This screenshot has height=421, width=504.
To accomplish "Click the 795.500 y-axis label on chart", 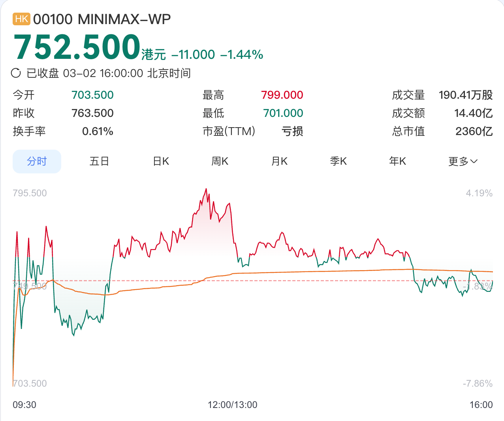I will (x=30, y=193).
